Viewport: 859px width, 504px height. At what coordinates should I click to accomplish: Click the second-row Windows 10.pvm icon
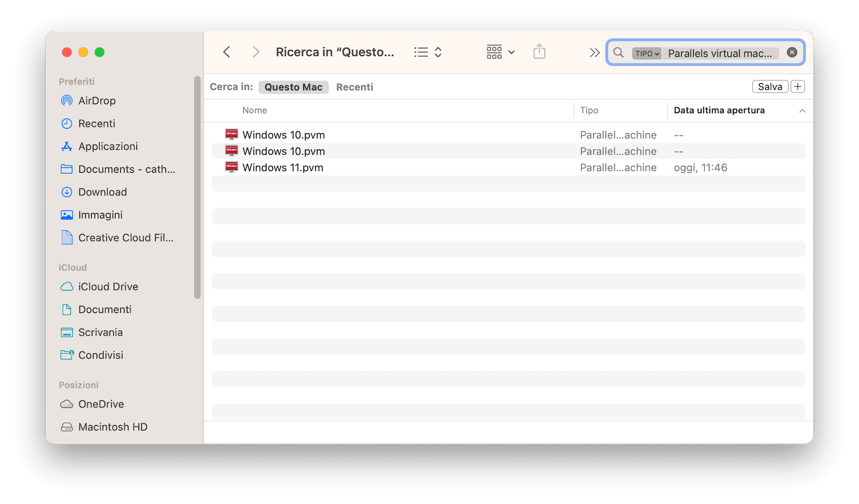231,151
